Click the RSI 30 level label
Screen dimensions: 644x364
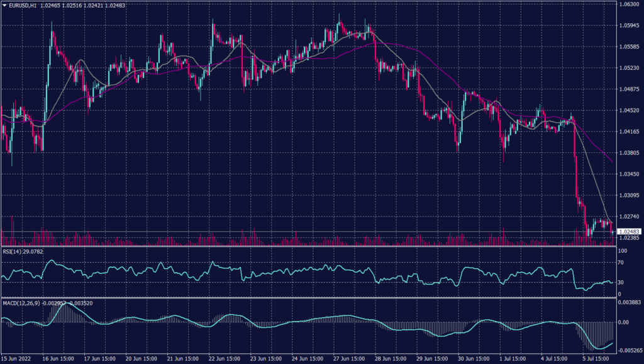point(621,282)
